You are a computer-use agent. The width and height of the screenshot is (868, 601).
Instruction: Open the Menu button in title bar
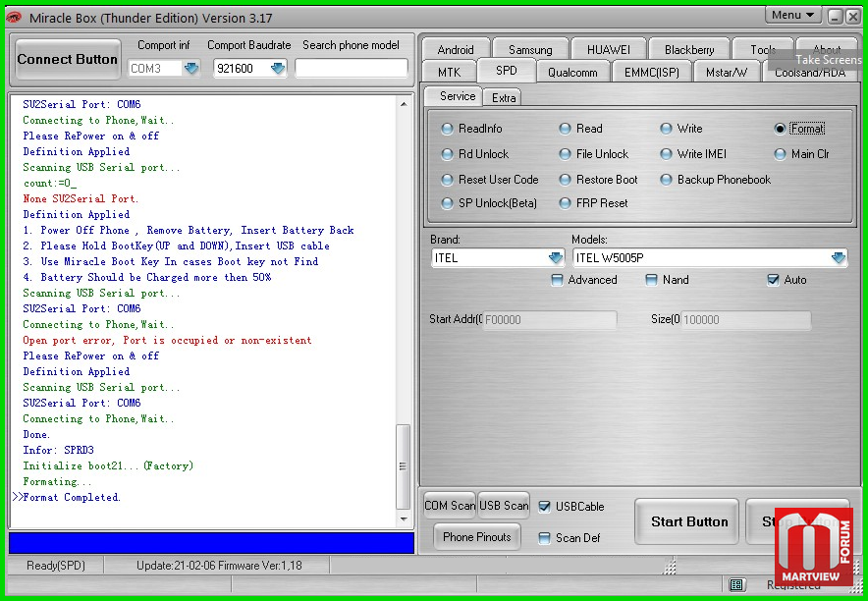point(793,15)
